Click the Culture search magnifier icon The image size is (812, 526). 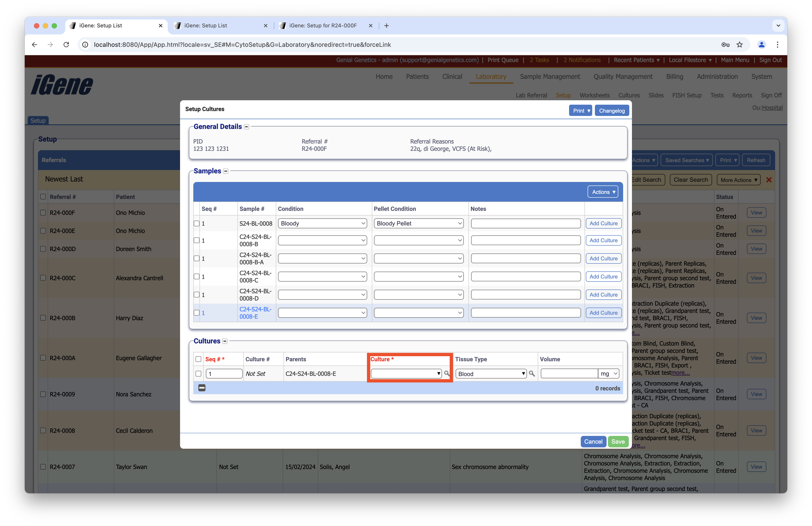click(x=447, y=373)
